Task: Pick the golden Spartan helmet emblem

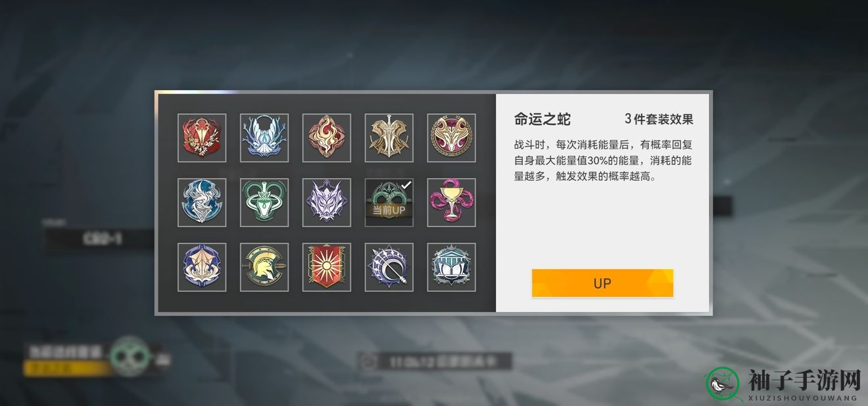Action: (x=264, y=267)
